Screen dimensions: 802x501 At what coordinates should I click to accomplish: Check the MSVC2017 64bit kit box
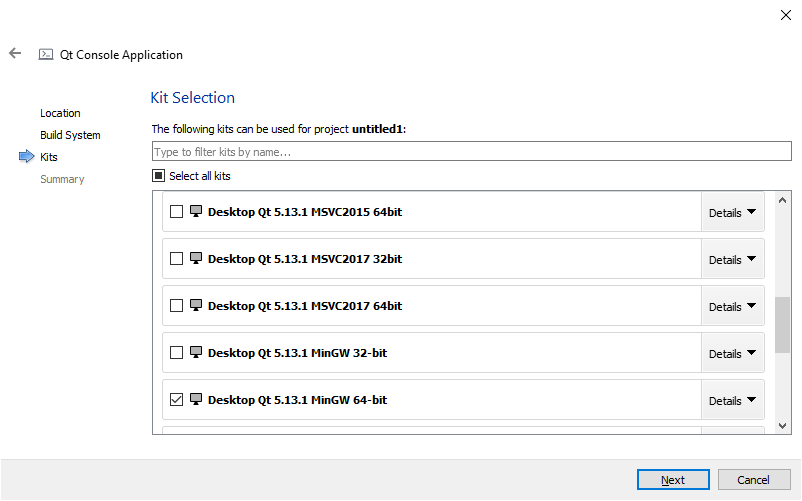point(176,306)
